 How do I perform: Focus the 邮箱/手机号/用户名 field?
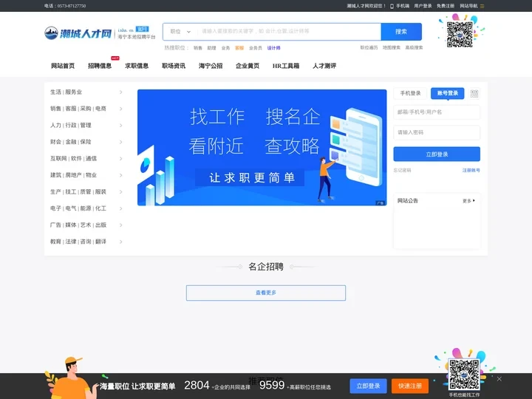pos(437,112)
